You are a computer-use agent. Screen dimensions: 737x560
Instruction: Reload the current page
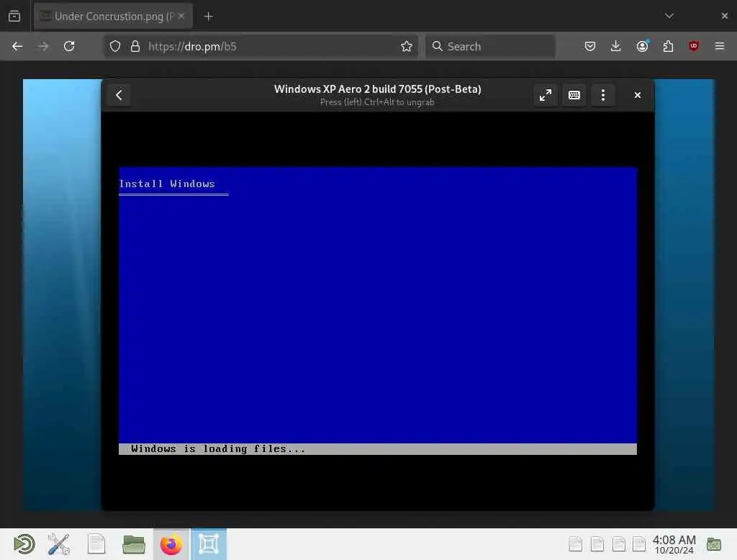[69, 46]
